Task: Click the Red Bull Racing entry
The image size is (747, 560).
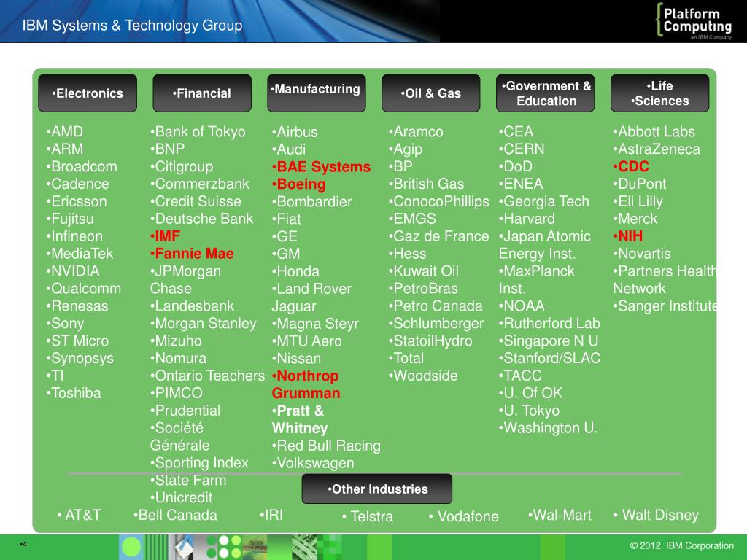Action: tap(326, 446)
